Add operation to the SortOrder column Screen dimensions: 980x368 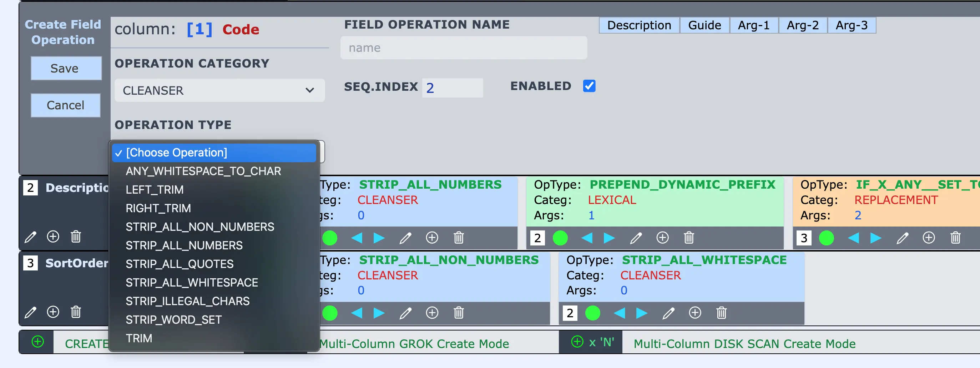[53, 312]
